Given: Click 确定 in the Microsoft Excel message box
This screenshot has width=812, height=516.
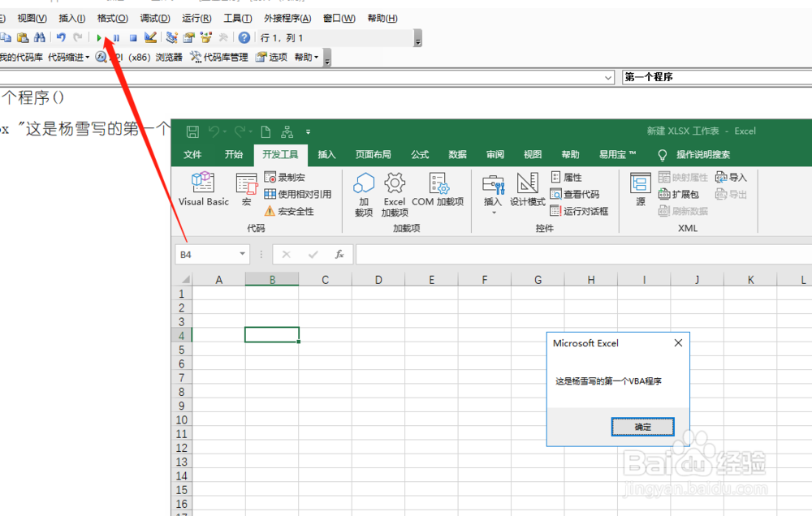Looking at the screenshot, I should click(x=642, y=427).
